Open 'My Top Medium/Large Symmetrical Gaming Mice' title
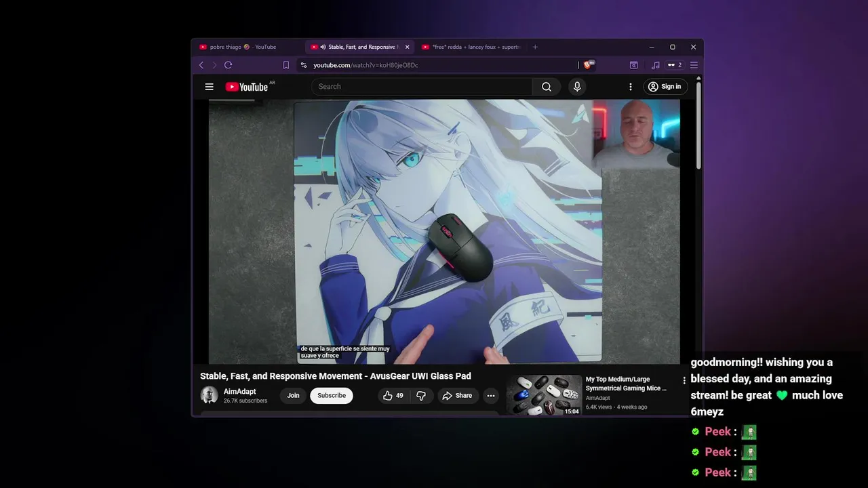The height and width of the screenshot is (488, 868). [626, 384]
